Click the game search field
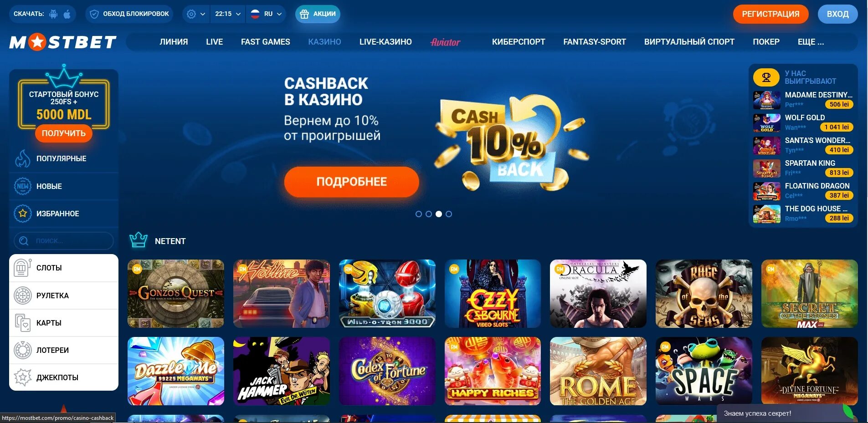The height and width of the screenshot is (423, 868). click(x=64, y=241)
